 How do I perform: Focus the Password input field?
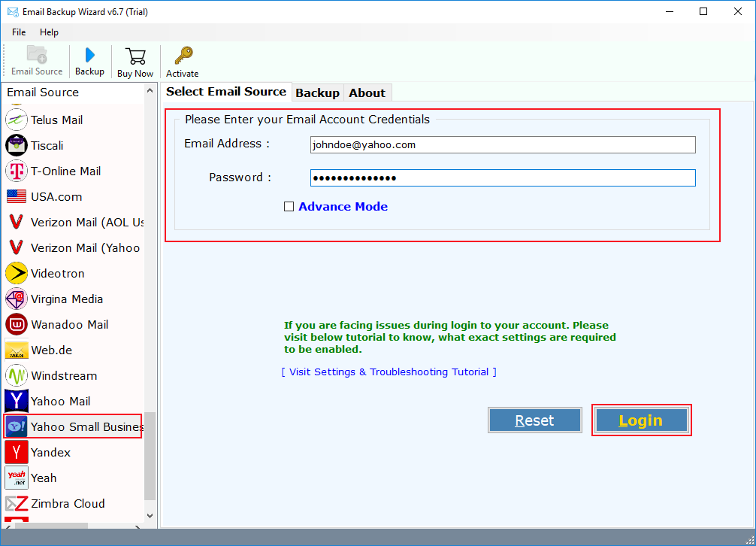tap(503, 178)
